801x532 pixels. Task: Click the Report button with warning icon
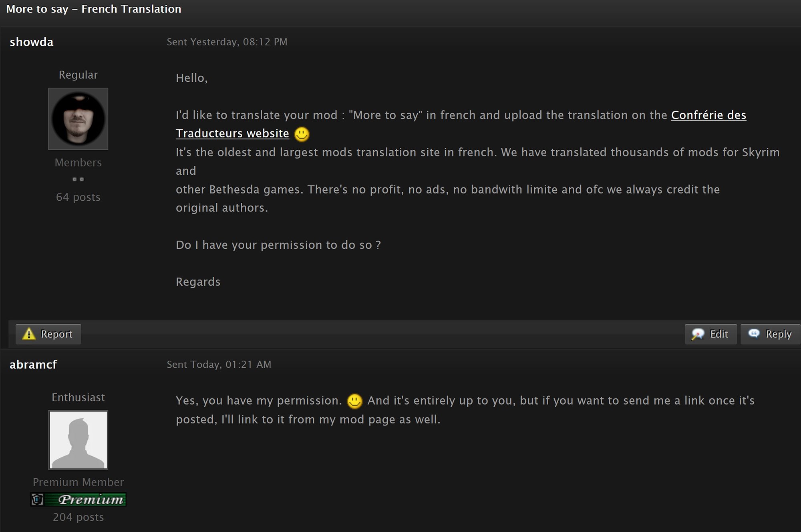click(x=48, y=334)
